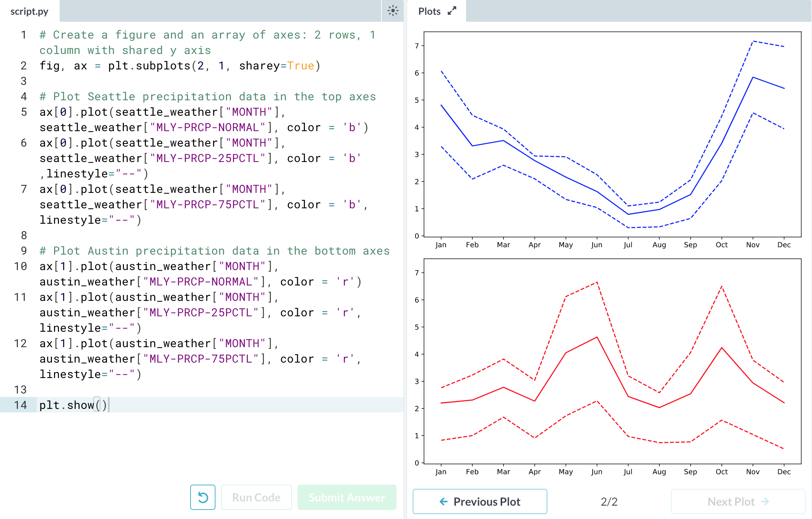The image size is (812, 519).
Task: Click the left arrow on Previous Plot
Action: pos(444,501)
